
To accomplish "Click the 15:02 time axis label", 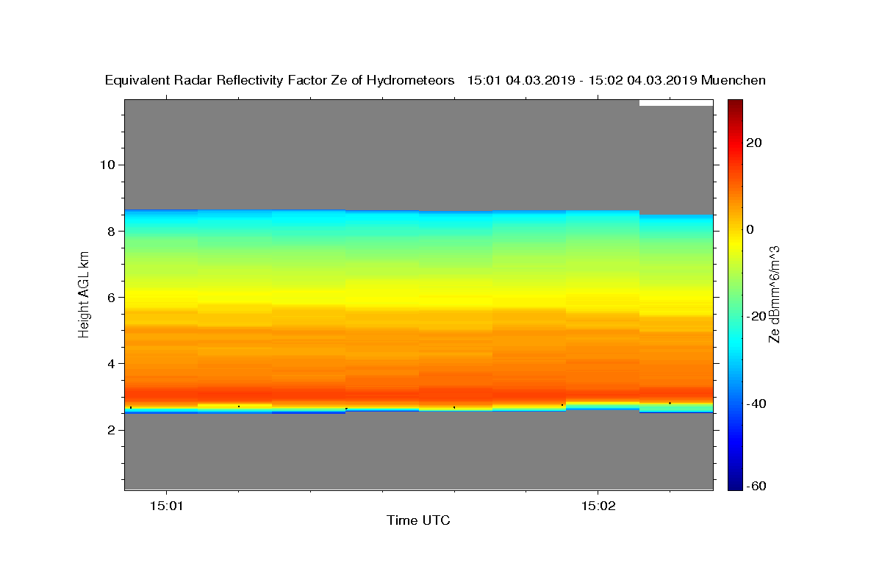I will coord(598,506).
